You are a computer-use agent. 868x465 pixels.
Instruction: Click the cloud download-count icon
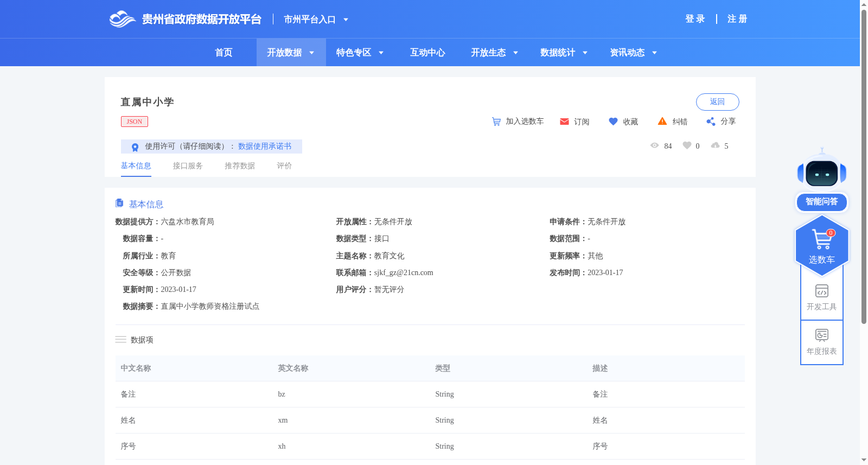715,145
